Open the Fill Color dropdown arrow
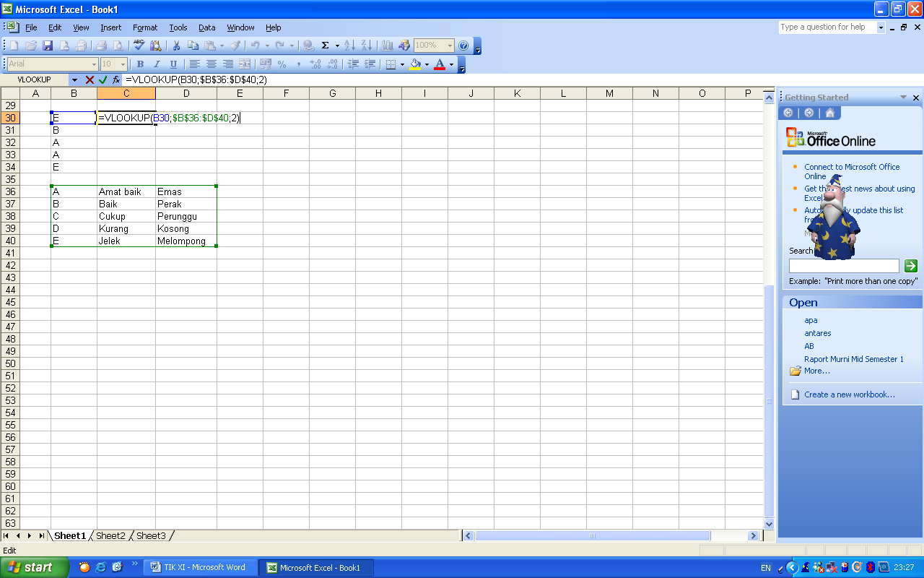 coord(427,64)
